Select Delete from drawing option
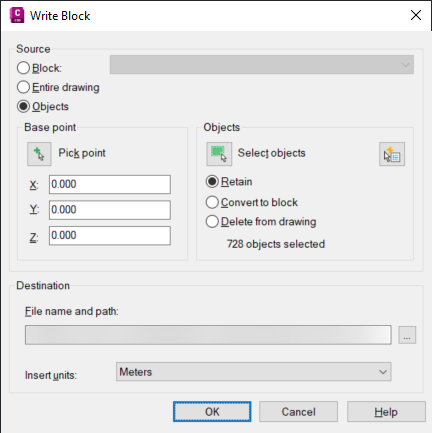432x433 pixels. pyautogui.click(x=212, y=222)
